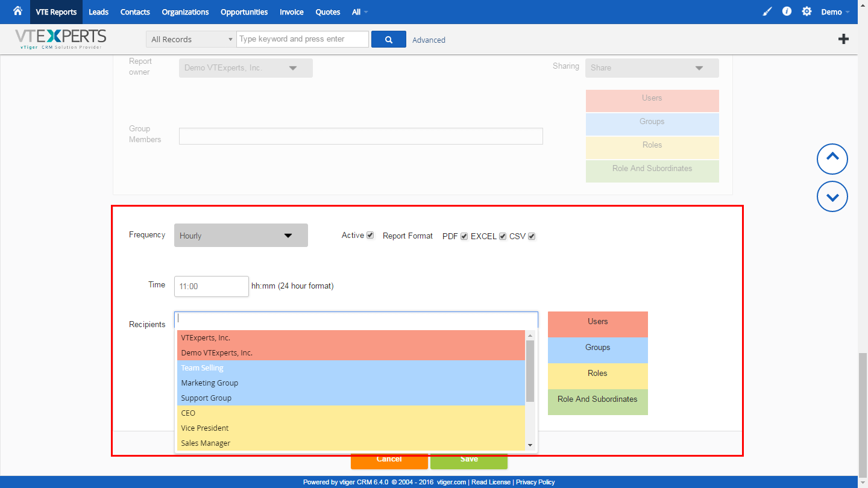Choose 'Sales Manager' role recipient
868x488 pixels.
point(351,443)
